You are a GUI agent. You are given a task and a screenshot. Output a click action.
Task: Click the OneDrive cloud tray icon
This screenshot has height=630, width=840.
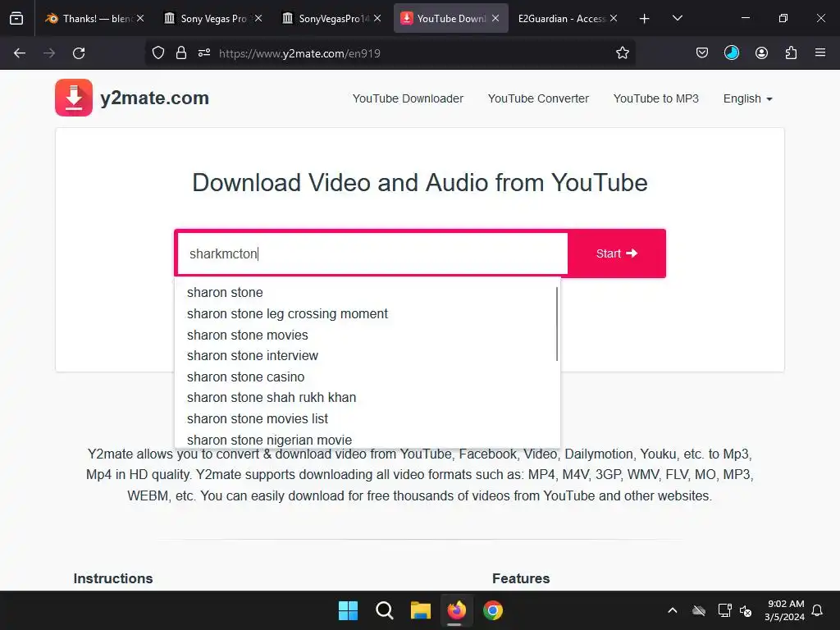point(699,610)
